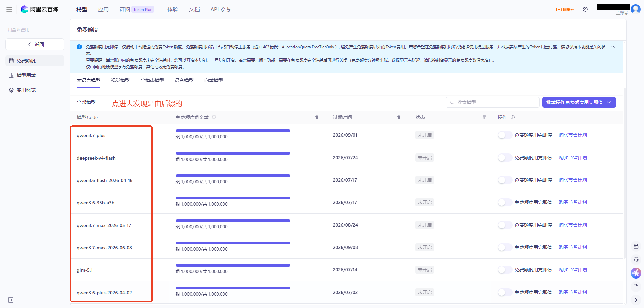Image resolution: width=644 pixels, height=308 pixels.
Task: Click the search magnifier icon
Action: coord(452,102)
